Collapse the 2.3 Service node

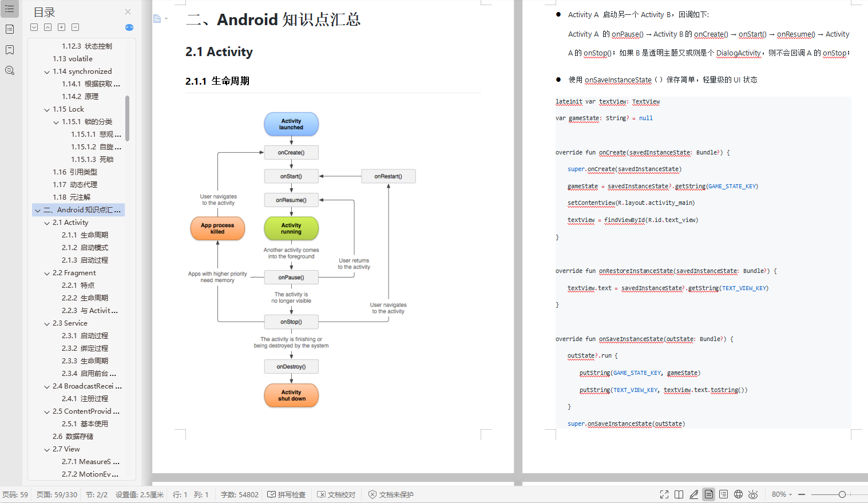(x=47, y=324)
